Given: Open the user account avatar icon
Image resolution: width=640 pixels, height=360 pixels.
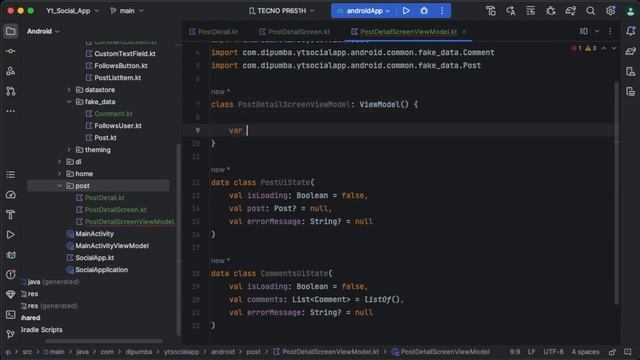Looking at the screenshot, I should coord(631,11).
